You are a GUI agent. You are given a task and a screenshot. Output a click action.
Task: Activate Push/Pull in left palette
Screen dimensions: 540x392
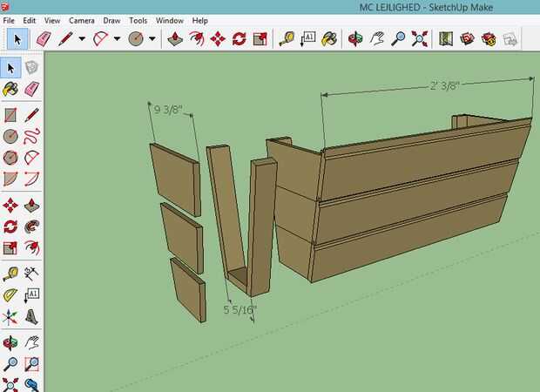31,206
